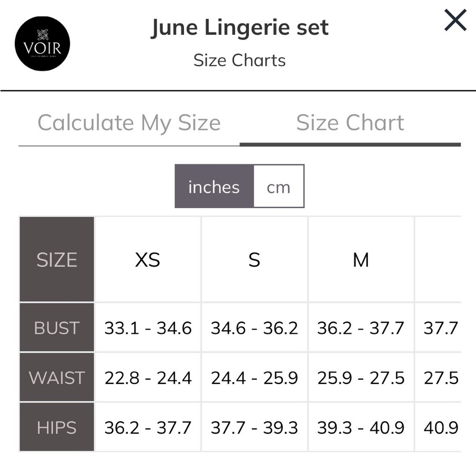Image resolution: width=476 pixels, height=476 pixels.
Task: Switch to the Calculate My Size tab
Action: [x=129, y=123]
